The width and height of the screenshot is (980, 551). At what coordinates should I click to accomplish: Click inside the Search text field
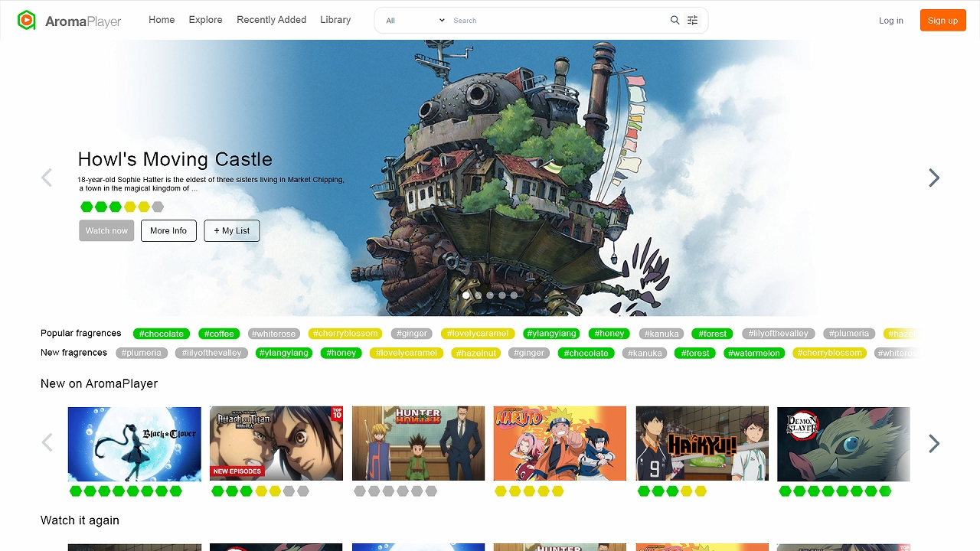click(557, 21)
